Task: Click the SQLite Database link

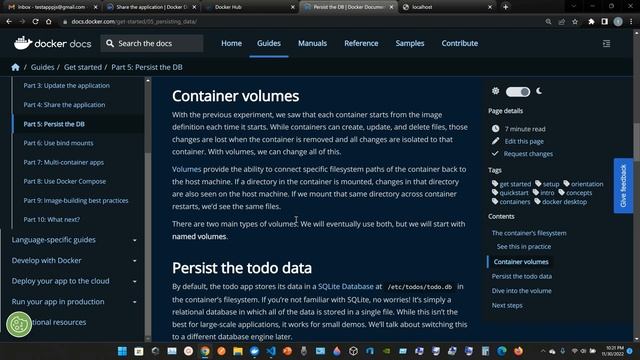Action: [346, 287]
